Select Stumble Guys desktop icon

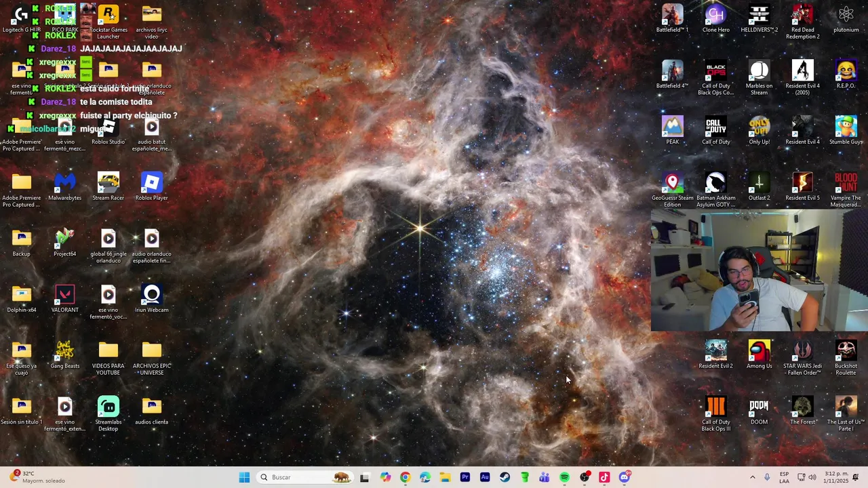coord(846,131)
